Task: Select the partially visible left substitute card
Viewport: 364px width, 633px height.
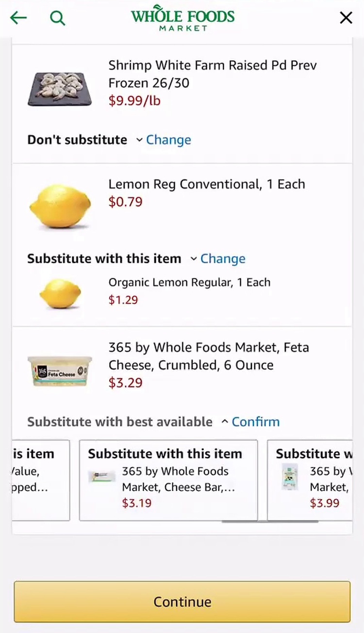Action: [x=41, y=480]
